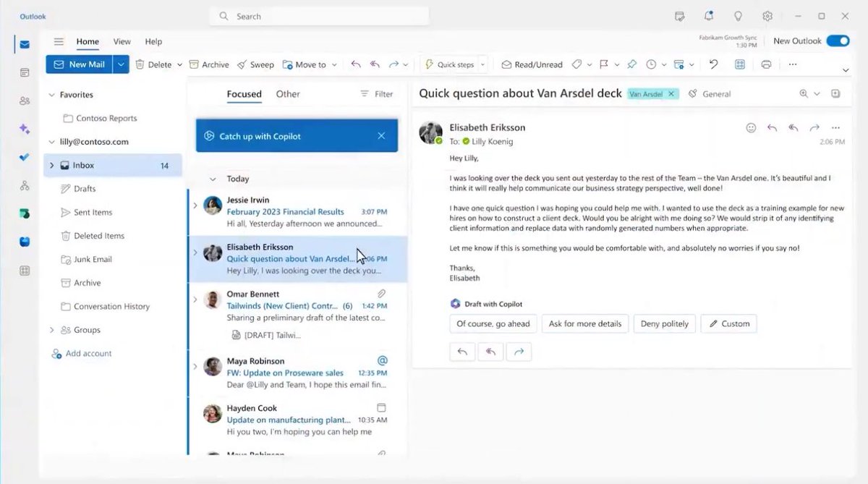Switch to the Other inbox tab

point(288,94)
